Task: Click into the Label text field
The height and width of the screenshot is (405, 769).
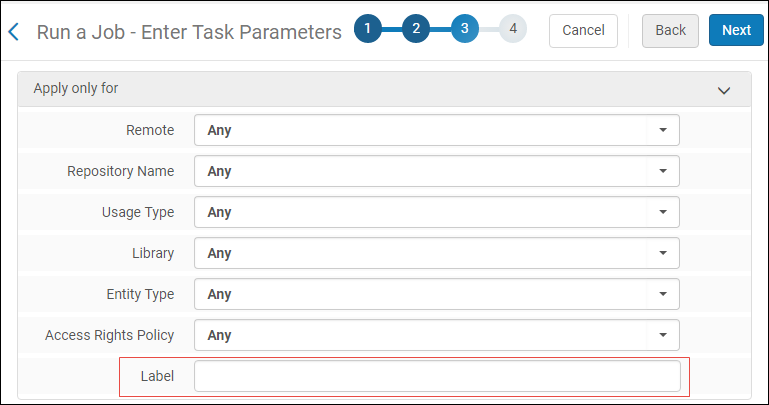Action: pyautogui.click(x=436, y=376)
